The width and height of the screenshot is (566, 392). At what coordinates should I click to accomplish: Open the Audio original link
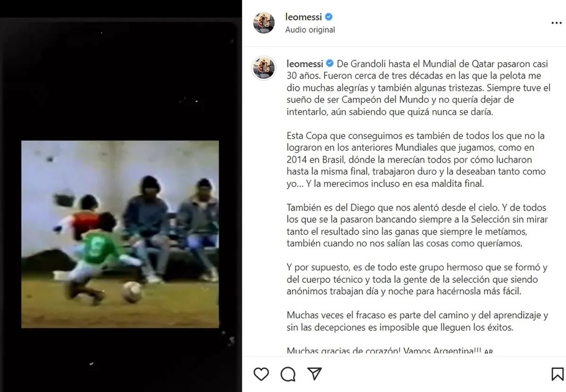tap(310, 30)
